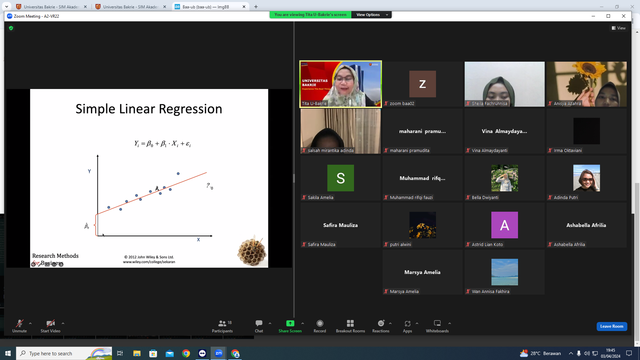The width and height of the screenshot is (640, 360).
Task: Select the zoom baa02 participant tile
Action: (x=422, y=84)
